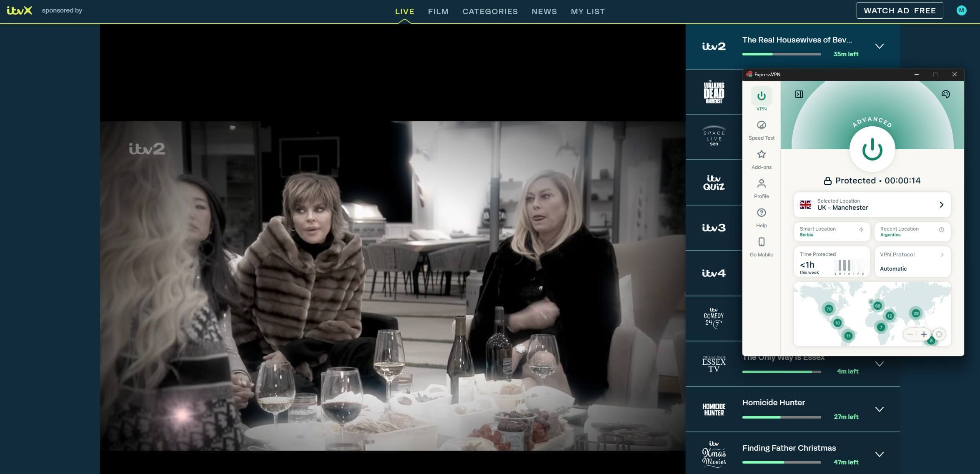Expand Finding Father Christmas programme details
Viewport: 980px width, 474px height.
pos(879,454)
